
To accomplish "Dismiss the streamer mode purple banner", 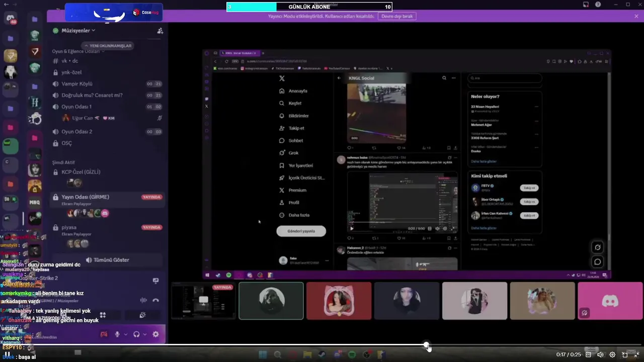I will click(x=636, y=16).
